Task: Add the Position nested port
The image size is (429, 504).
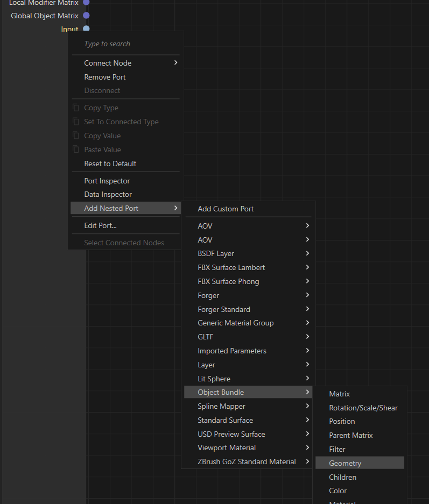Action: (360, 421)
